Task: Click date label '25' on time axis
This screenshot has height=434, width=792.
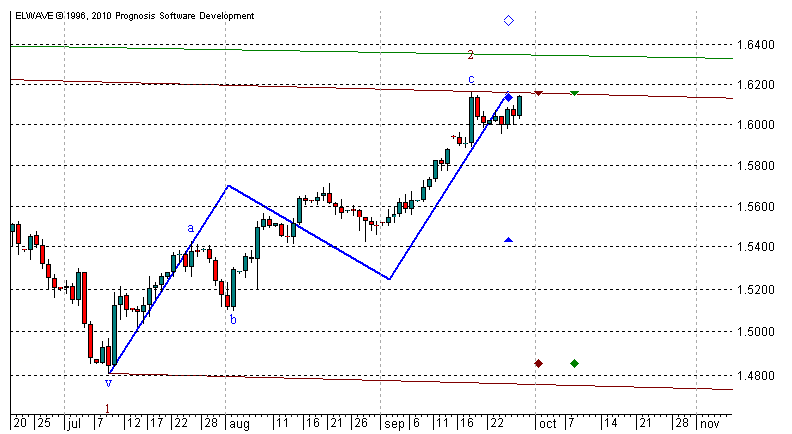Action: point(44,422)
